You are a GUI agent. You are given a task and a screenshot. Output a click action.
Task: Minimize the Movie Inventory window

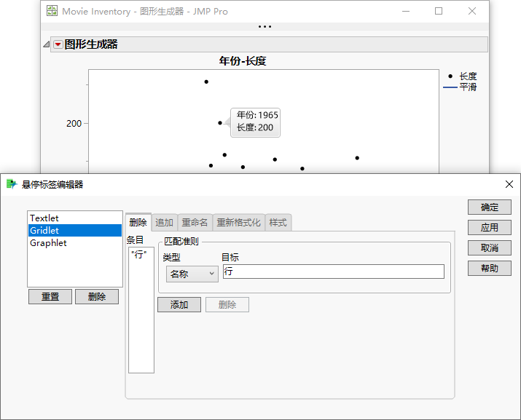(406, 12)
